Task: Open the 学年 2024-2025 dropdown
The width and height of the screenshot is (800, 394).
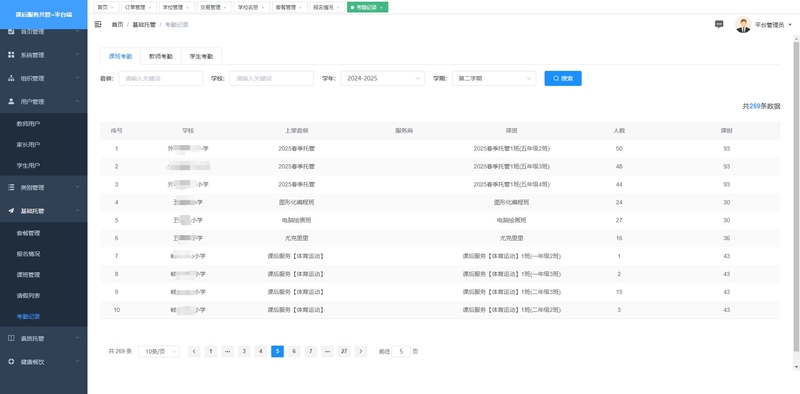Action: point(383,79)
